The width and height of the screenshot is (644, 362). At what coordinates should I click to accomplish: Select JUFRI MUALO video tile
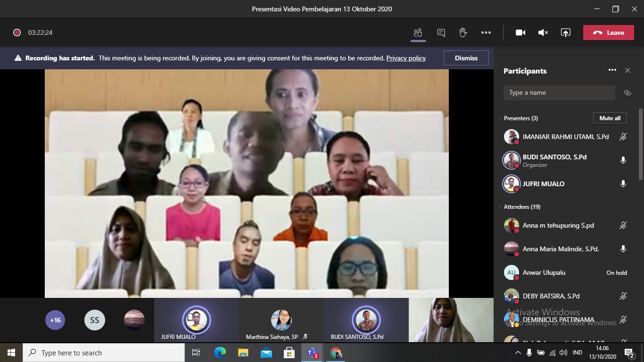(197, 320)
